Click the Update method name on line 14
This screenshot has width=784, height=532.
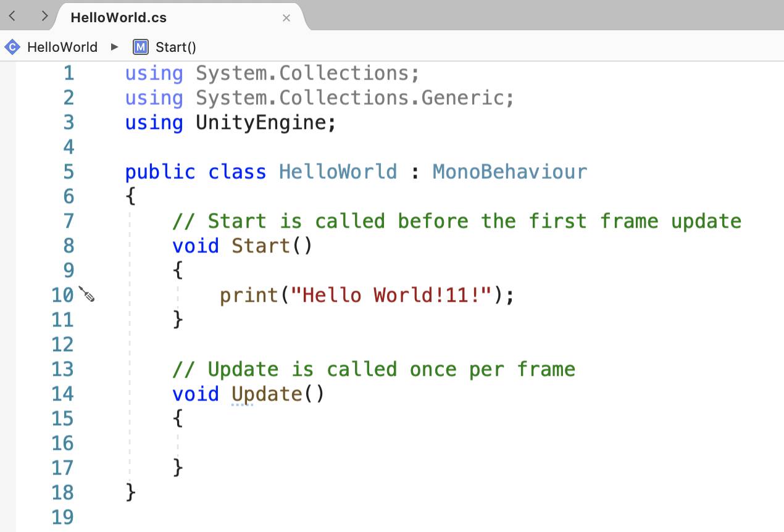[267, 394]
